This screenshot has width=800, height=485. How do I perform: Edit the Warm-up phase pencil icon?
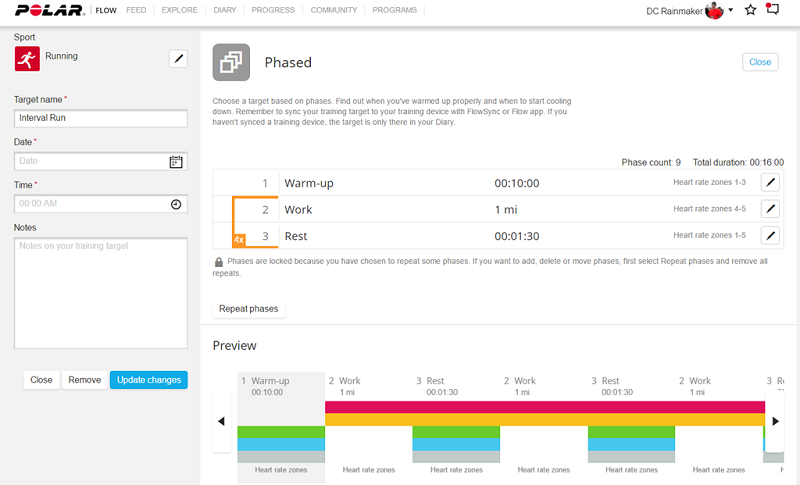click(x=770, y=182)
